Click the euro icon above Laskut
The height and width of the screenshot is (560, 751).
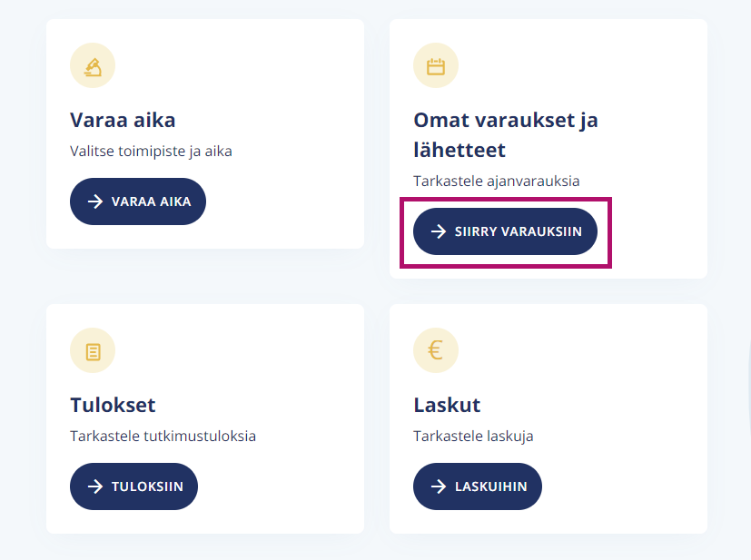pos(436,350)
